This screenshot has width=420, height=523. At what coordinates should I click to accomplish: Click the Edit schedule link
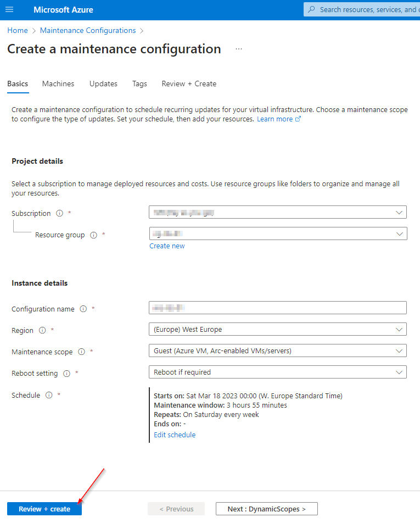[x=175, y=435]
